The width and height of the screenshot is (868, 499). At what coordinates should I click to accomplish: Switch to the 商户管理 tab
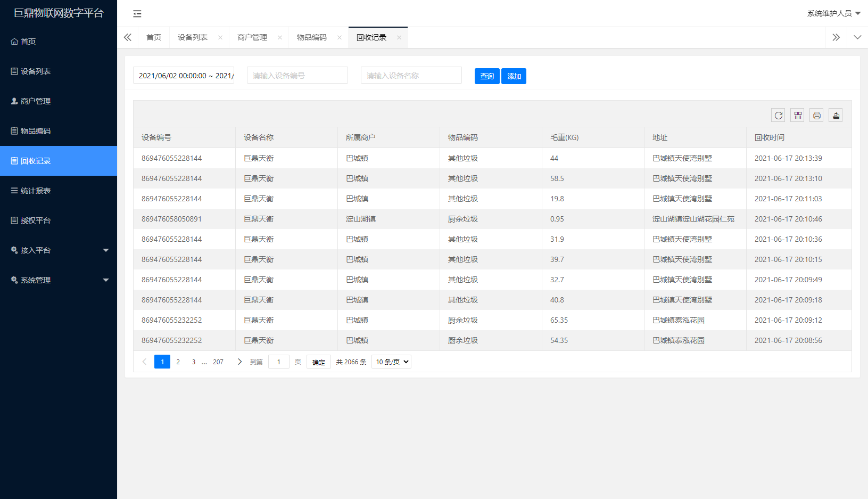coord(252,37)
